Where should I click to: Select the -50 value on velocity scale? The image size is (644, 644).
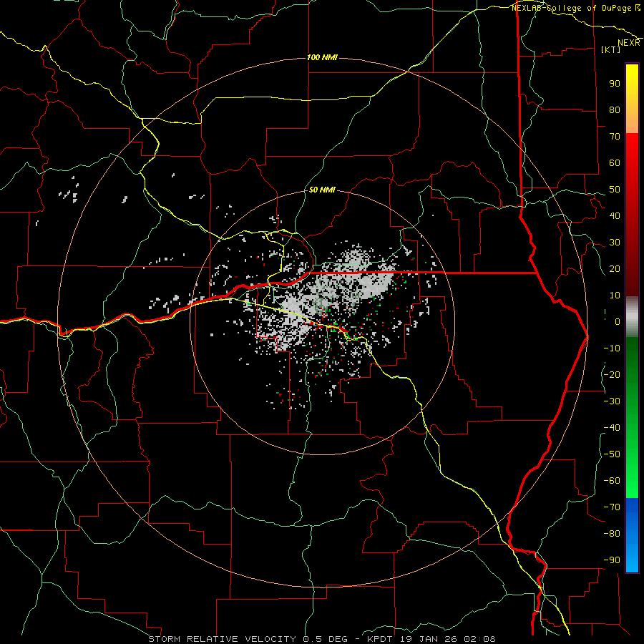click(x=612, y=454)
